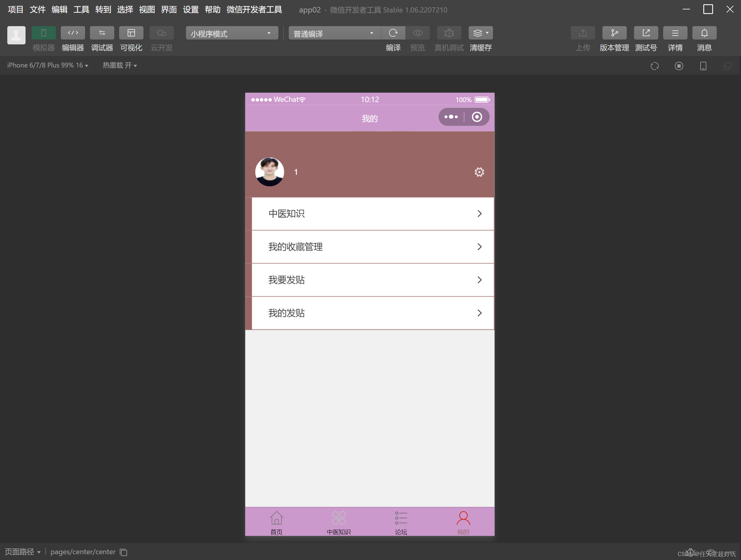This screenshot has height=560, width=741.
Task: Switch to the 论坛 tab
Action: click(401, 521)
